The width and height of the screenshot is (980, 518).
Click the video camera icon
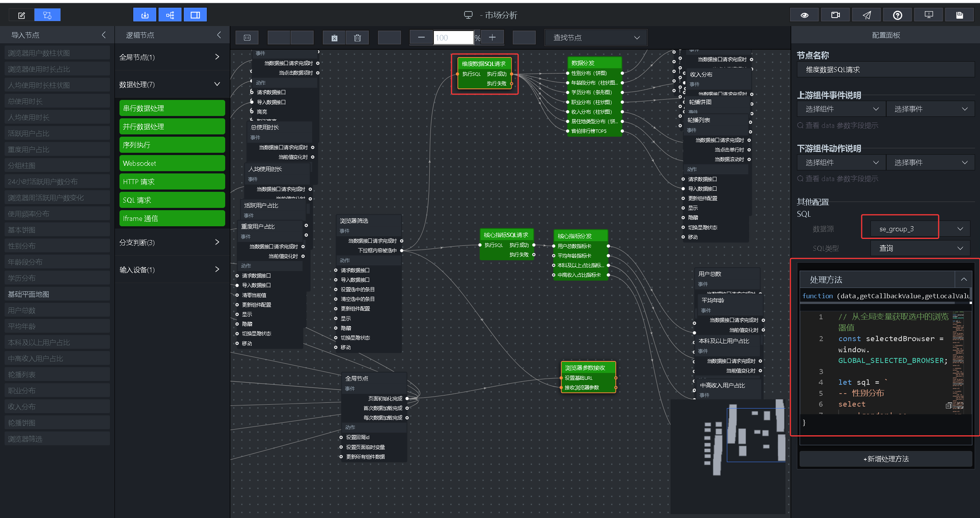coord(835,15)
